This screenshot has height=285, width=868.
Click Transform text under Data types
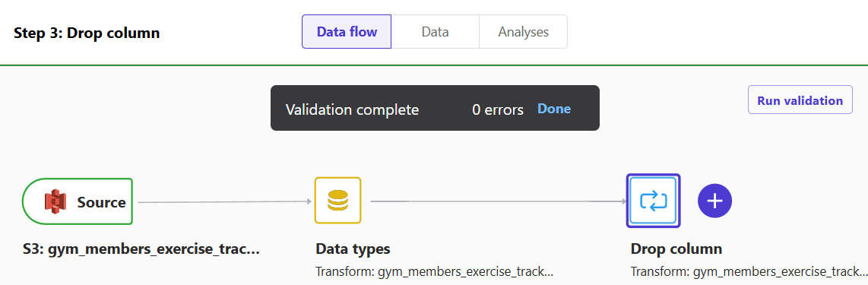pyautogui.click(x=434, y=272)
